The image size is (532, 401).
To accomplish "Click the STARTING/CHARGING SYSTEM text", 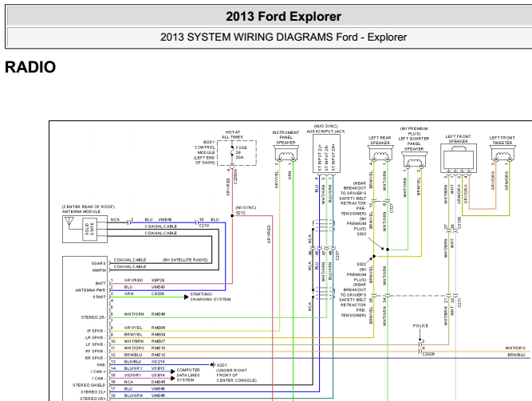I will coord(211,297).
